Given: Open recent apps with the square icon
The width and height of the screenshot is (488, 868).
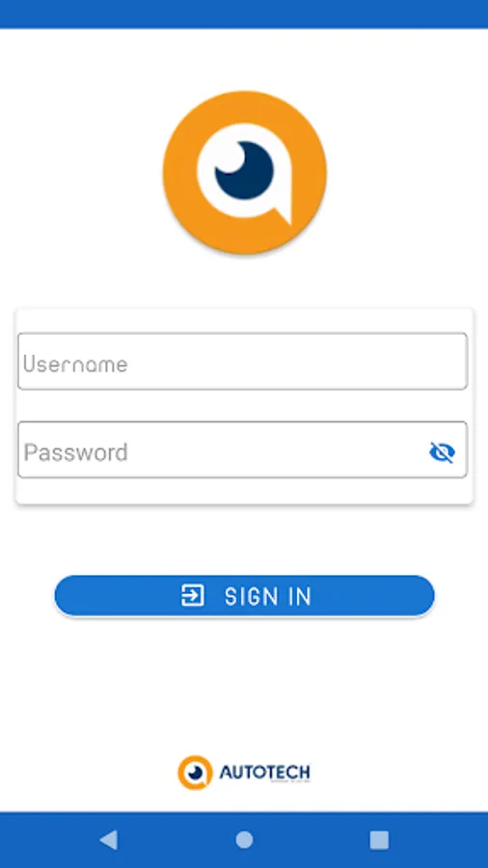Looking at the screenshot, I should pos(379,840).
